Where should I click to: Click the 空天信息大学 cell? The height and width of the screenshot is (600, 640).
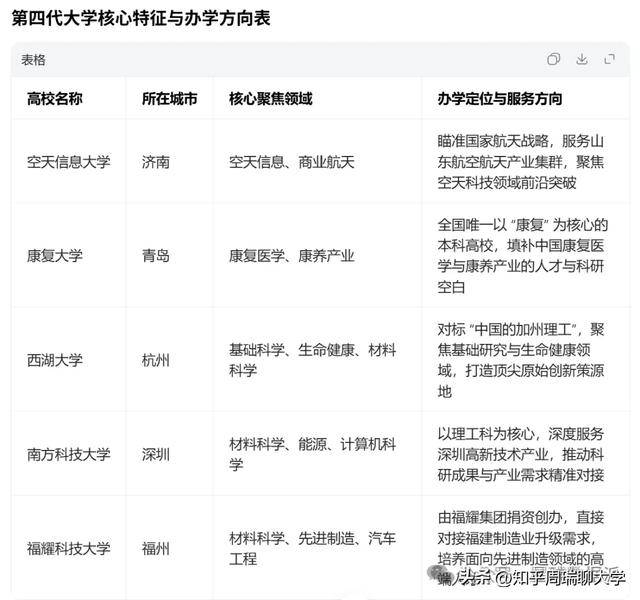pyautogui.click(x=68, y=161)
